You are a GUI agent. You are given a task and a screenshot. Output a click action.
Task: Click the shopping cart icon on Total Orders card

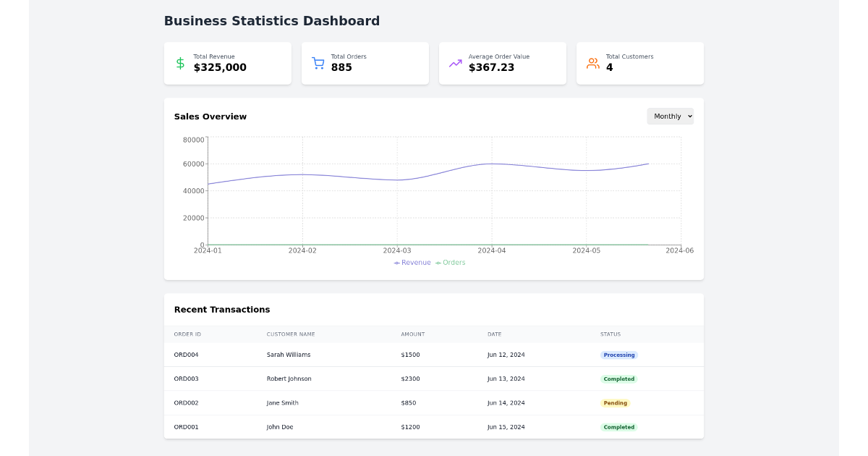tap(317, 63)
